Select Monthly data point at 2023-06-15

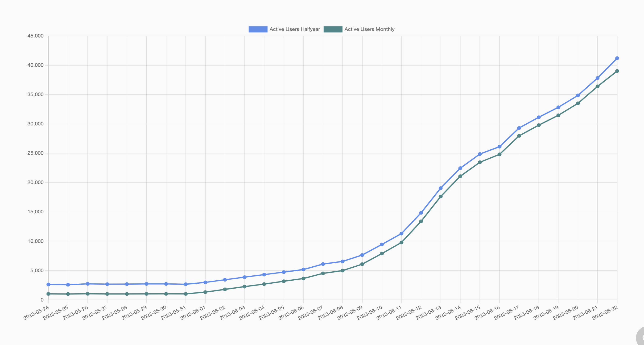[480, 162]
